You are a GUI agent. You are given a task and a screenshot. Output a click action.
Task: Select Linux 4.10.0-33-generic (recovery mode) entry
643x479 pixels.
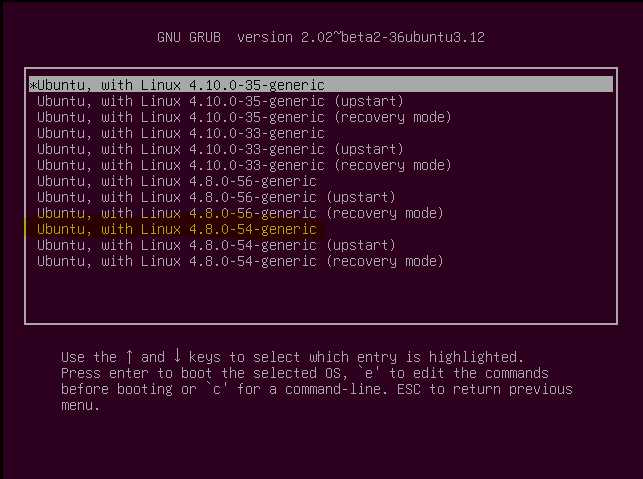click(244, 165)
